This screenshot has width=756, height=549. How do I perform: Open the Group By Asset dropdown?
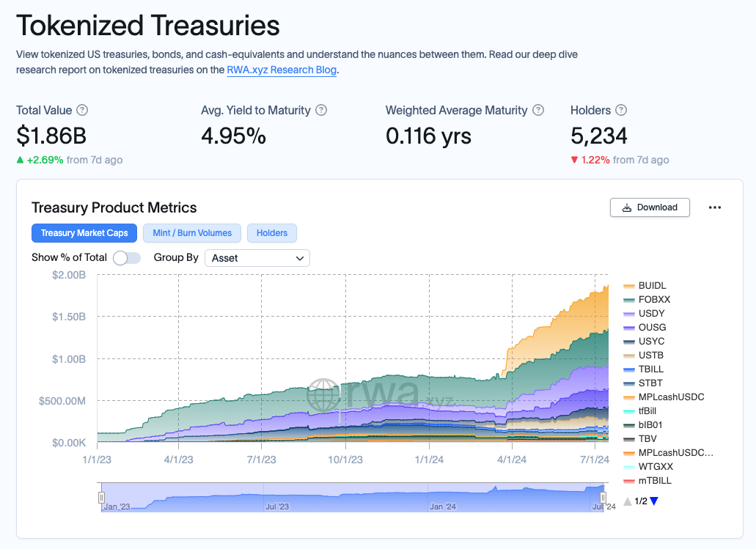pyautogui.click(x=257, y=258)
